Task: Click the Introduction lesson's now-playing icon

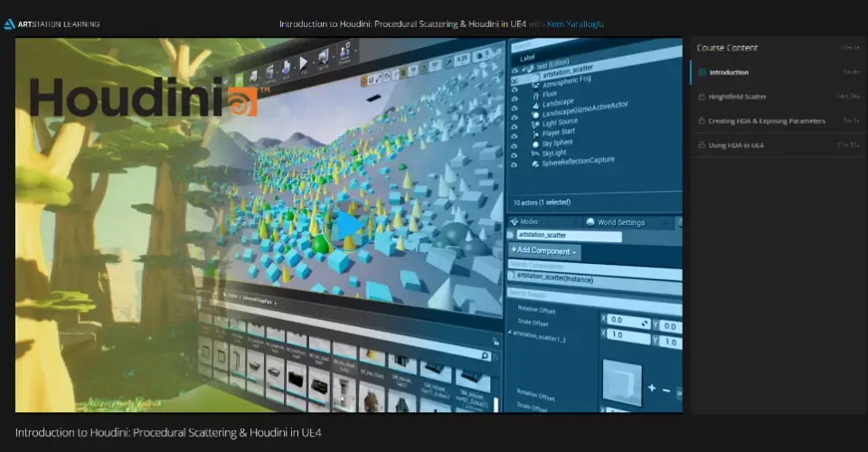Action: 702,72
